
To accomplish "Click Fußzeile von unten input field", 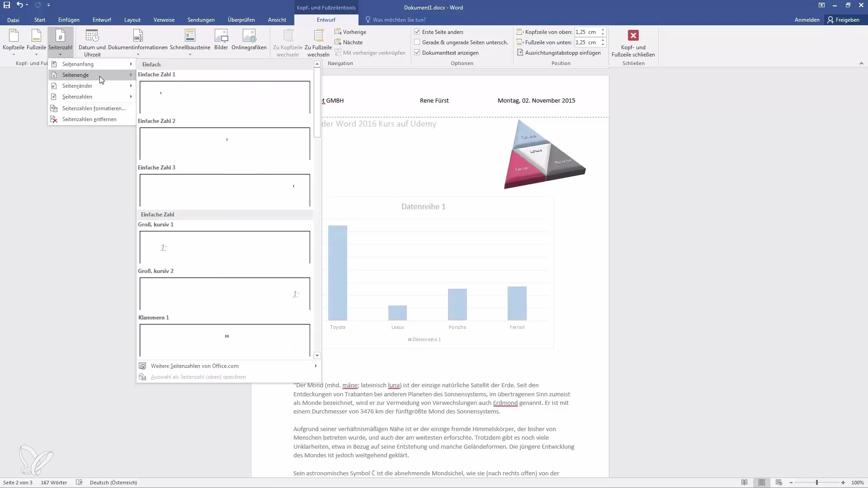I will pyautogui.click(x=587, y=42).
